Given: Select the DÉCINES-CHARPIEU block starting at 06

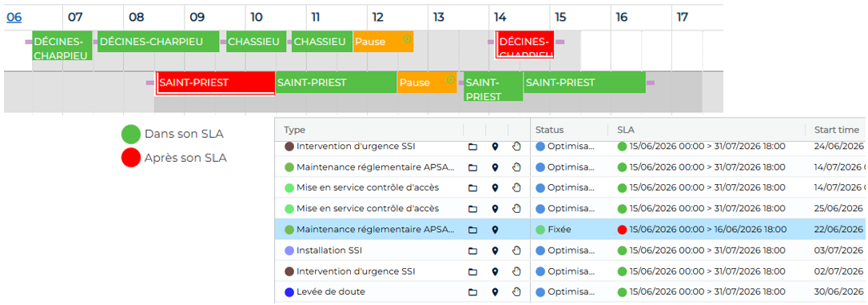Looking at the screenshot, I should 62,46.
